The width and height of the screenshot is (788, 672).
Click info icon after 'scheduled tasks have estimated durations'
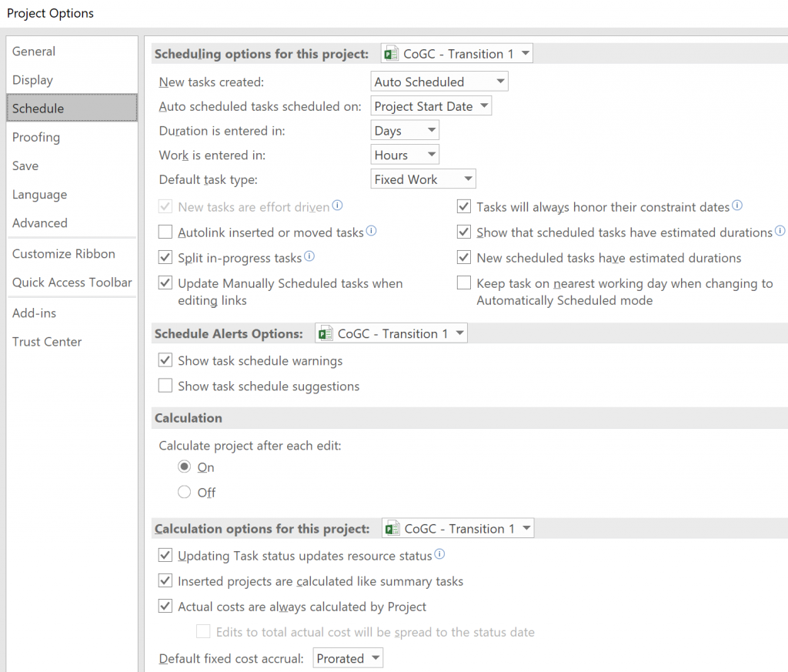point(780,231)
